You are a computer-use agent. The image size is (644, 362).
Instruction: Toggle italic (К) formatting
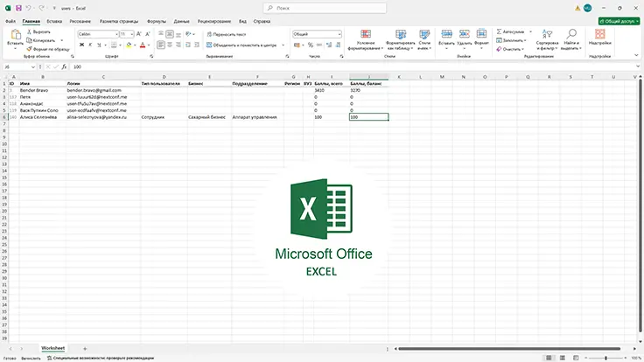click(x=90, y=45)
